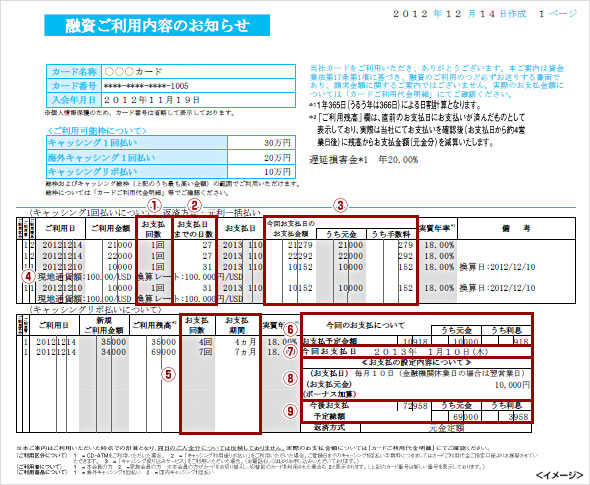Screen dimensions: 590x485
Task: Select the new usage amount 34000
Action: pos(114,352)
